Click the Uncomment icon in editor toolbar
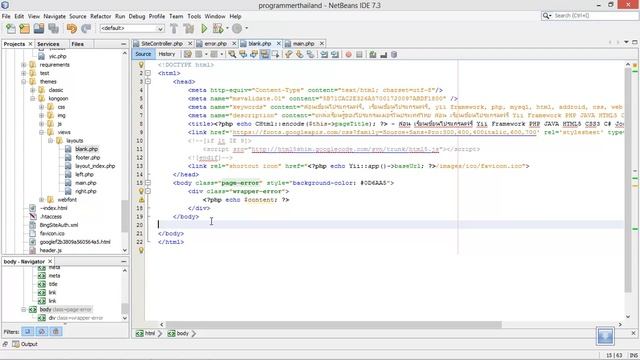640x360 pixels. coord(383,54)
